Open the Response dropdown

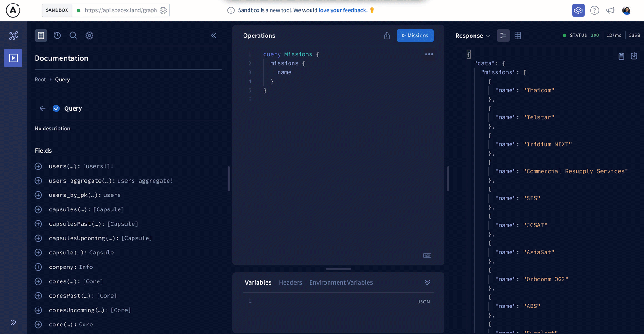coord(472,36)
